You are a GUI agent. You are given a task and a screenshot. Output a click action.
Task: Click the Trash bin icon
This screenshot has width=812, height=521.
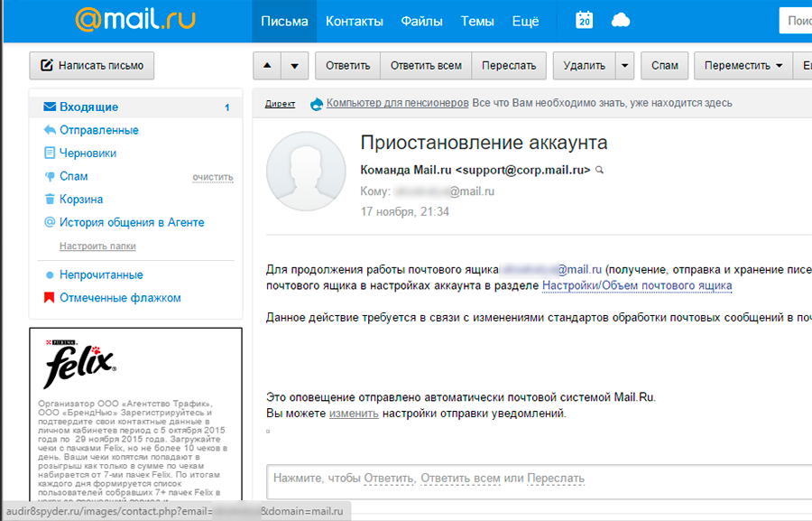point(50,199)
